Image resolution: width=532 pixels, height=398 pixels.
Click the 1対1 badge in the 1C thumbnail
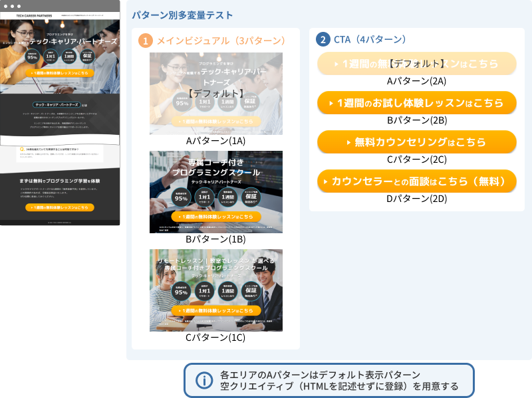(x=204, y=291)
